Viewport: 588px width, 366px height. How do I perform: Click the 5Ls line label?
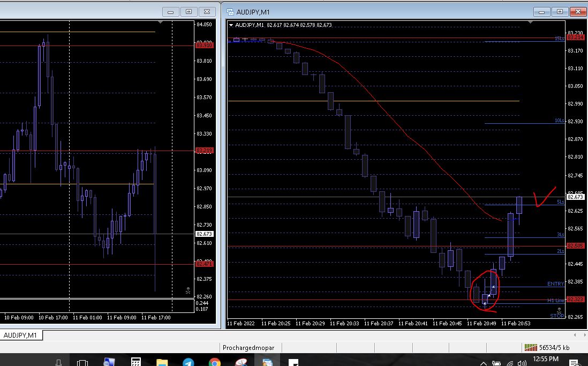pyautogui.click(x=560, y=202)
